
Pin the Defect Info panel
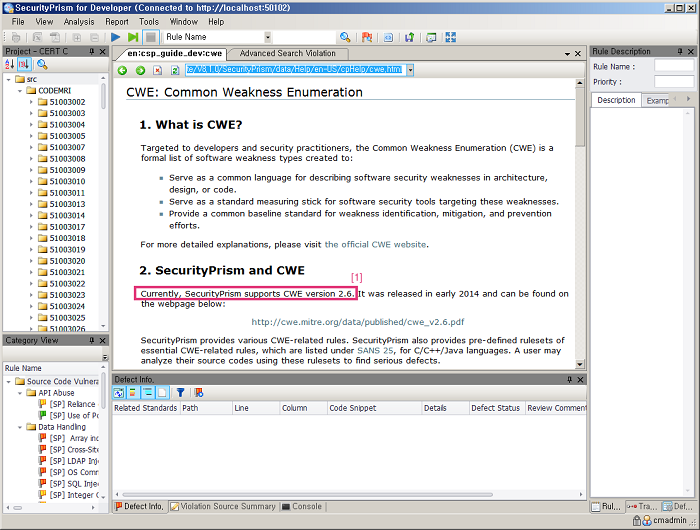(569, 380)
